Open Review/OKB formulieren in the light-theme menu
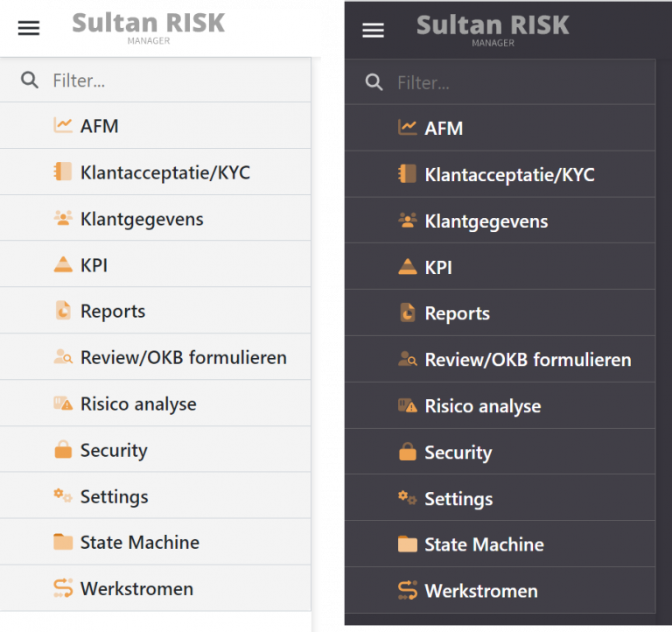 [x=183, y=357]
